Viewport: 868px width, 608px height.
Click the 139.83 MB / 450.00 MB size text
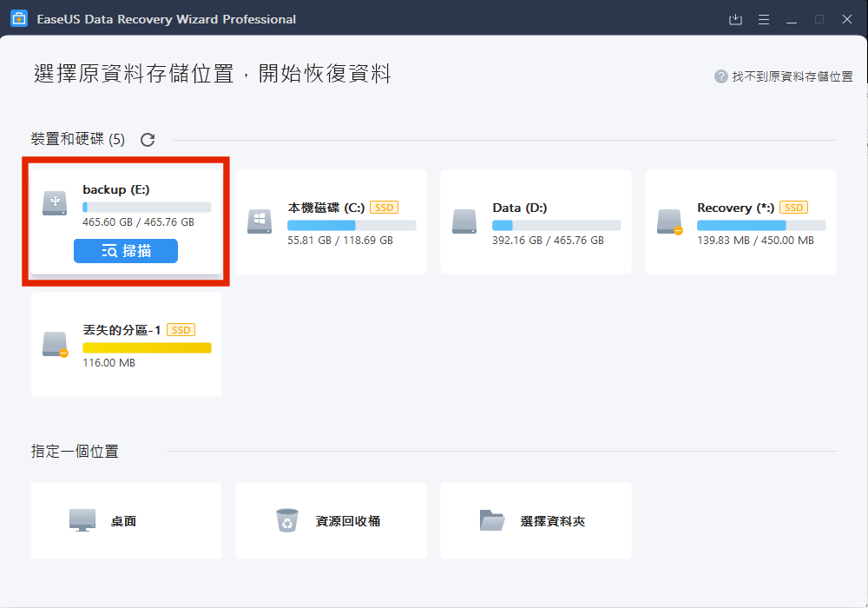click(756, 241)
